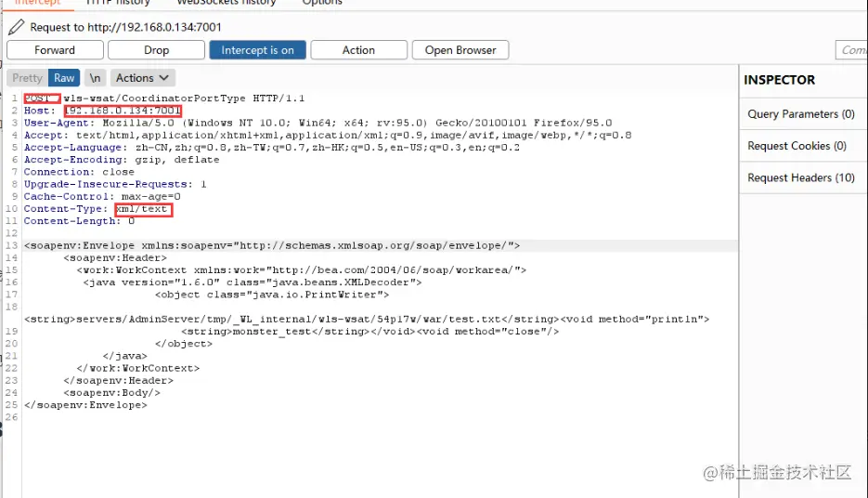Click the Host header value 192.168.0.134:7001
Image resolution: width=868 pixels, height=498 pixels.
pos(123,111)
